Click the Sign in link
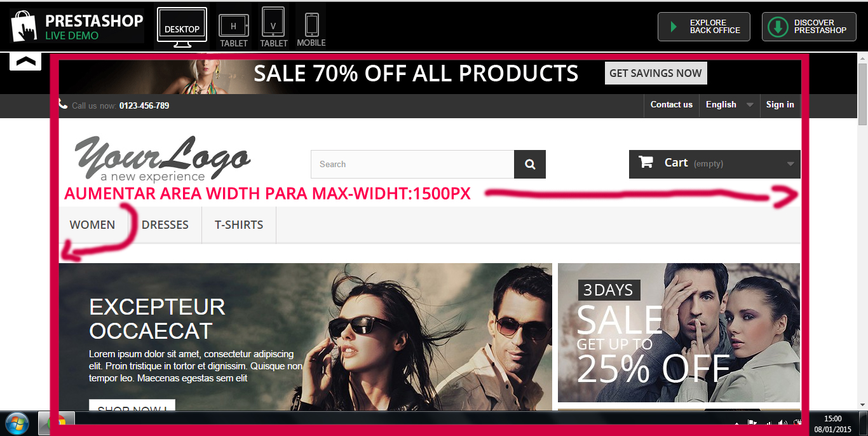The image size is (868, 436). [780, 105]
